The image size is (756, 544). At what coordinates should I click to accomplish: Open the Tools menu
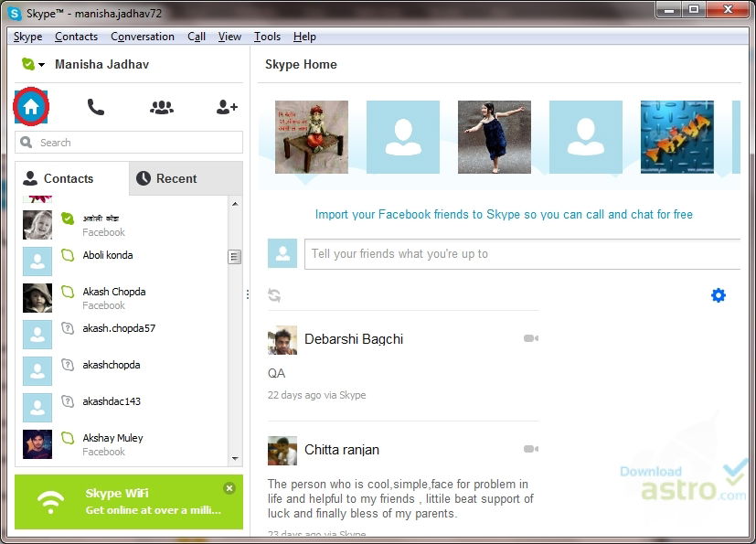(267, 37)
